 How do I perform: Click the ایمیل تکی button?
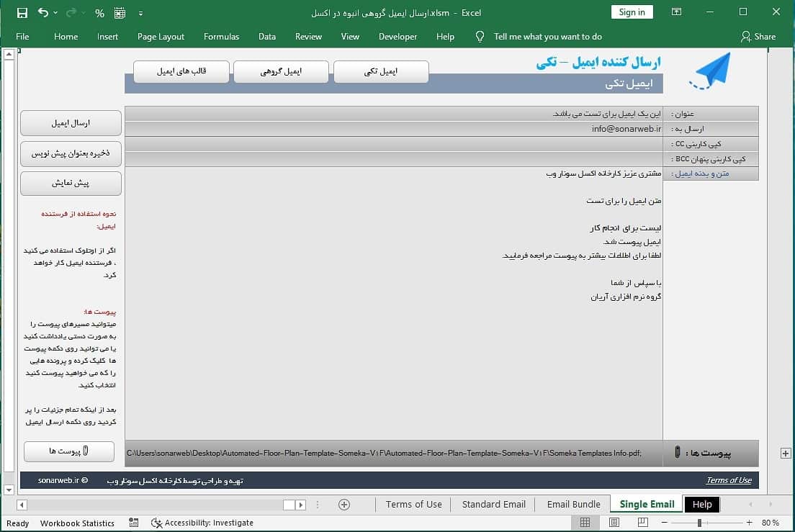(x=381, y=71)
